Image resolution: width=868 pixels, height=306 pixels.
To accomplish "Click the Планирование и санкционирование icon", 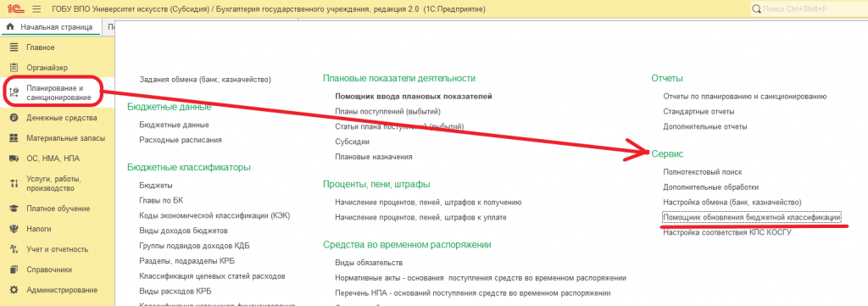I will pyautogui.click(x=14, y=93).
